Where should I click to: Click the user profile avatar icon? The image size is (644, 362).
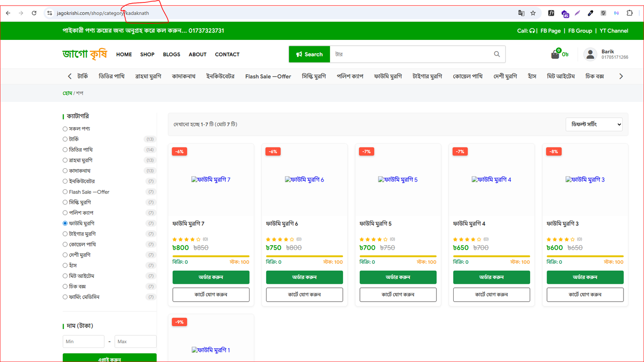tap(590, 54)
